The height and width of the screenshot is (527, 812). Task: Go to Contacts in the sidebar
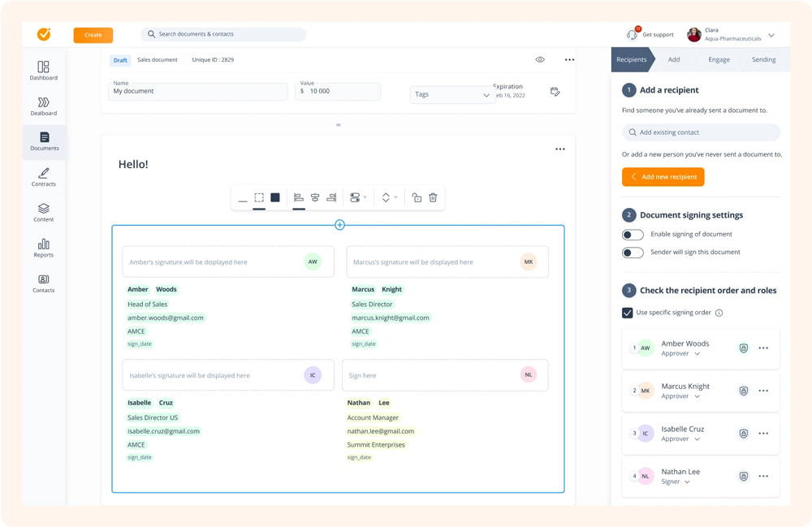click(44, 283)
